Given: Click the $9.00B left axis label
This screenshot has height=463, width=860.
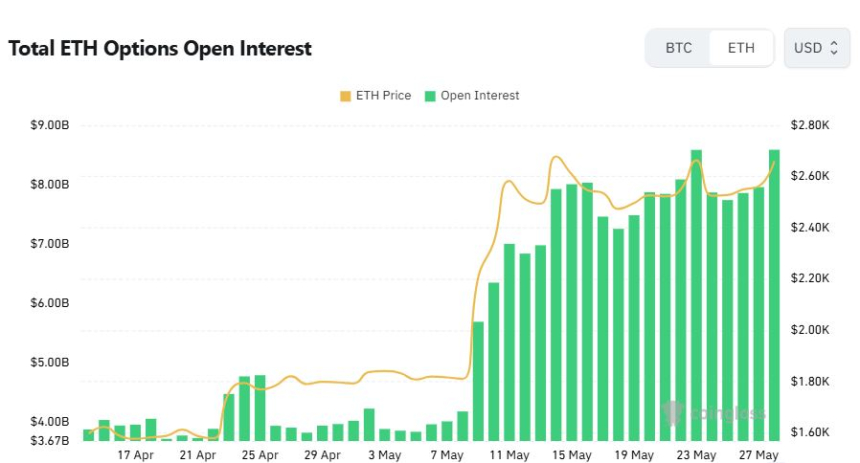Looking at the screenshot, I should (x=50, y=125).
